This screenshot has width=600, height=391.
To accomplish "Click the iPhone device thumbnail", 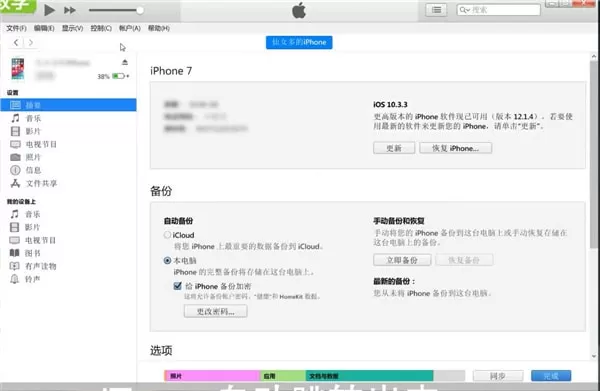I will click(18, 68).
